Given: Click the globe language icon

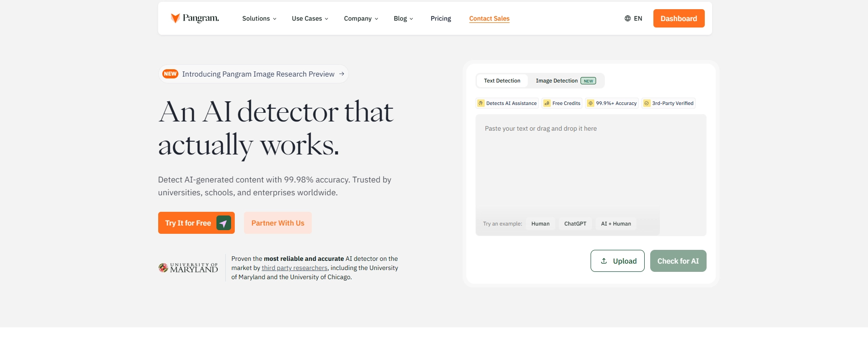Looking at the screenshot, I should tap(627, 18).
